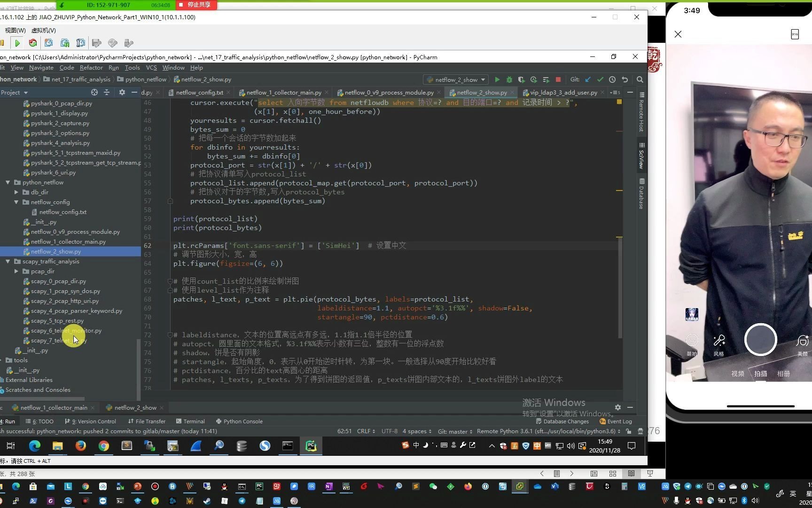The width and height of the screenshot is (812, 508).
Task: Open Search Everywhere magnifier icon
Action: tap(640, 79)
